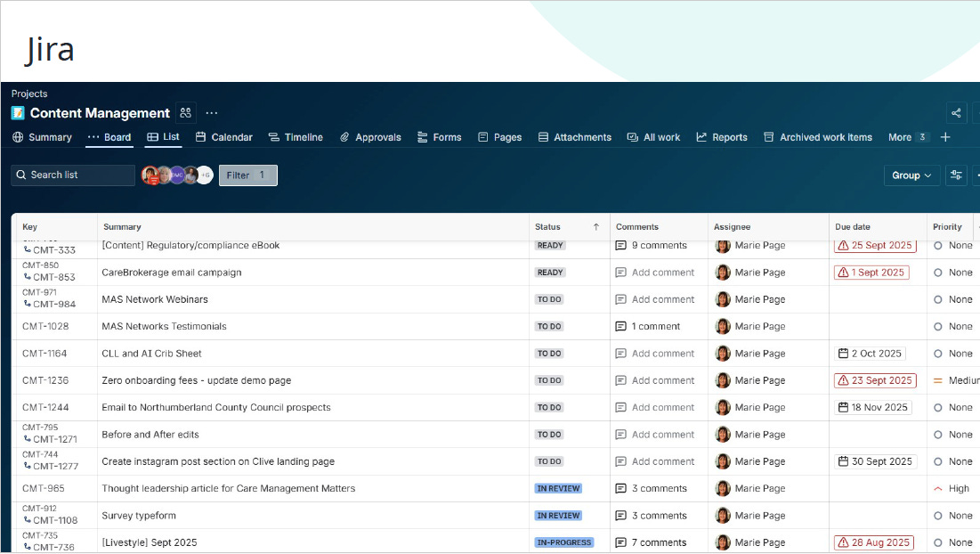Click the None priority on CMT-1244 row
This screenshot has width=980, height=554.
coord(953,407)
